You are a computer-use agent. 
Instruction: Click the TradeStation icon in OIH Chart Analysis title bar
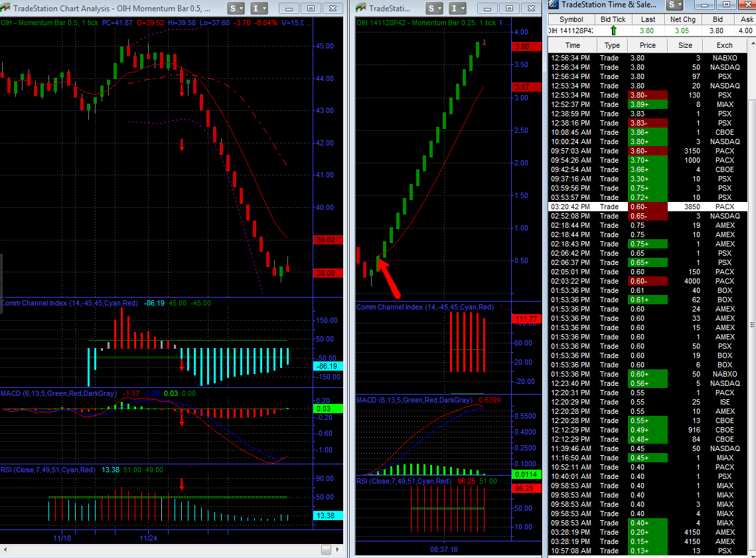point(5,8)
